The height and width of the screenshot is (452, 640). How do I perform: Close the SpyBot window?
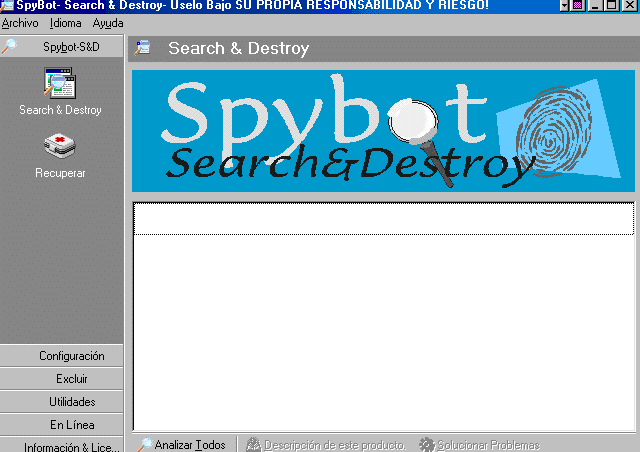click(x=630, y=5)
